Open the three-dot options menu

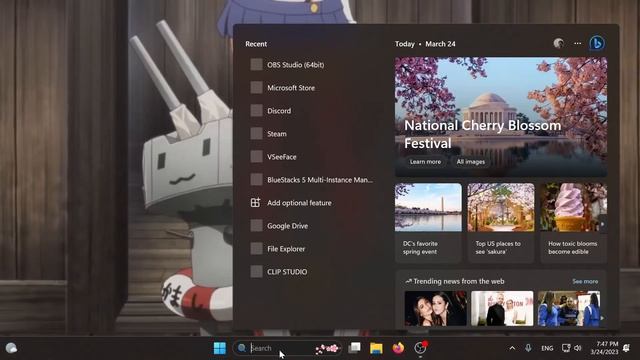tap(578, 43)
